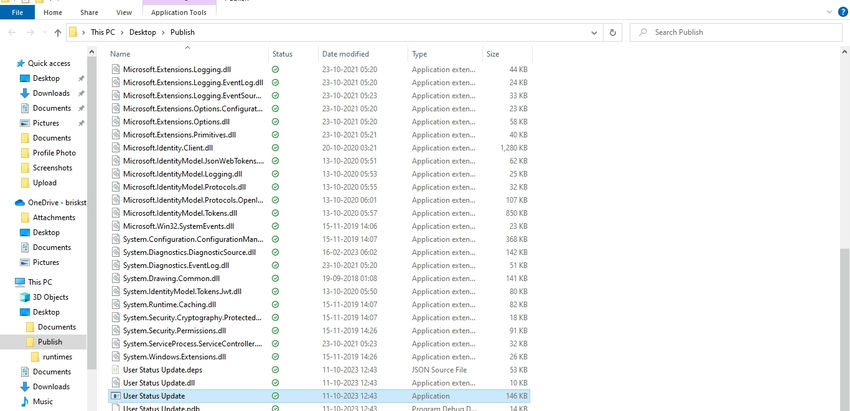Select This PC in navigation pane

(x=40, y=282)
